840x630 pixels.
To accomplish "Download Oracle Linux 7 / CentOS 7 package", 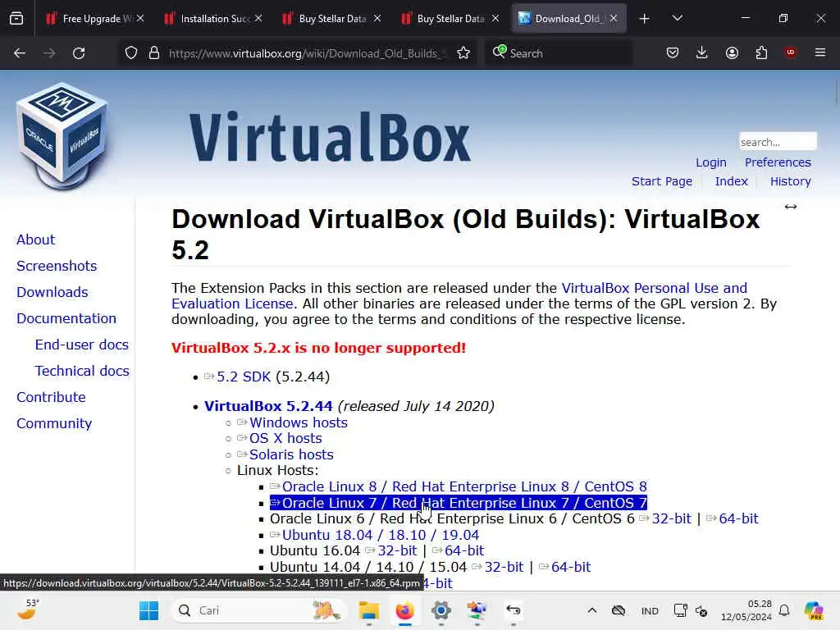I will 464,503.
